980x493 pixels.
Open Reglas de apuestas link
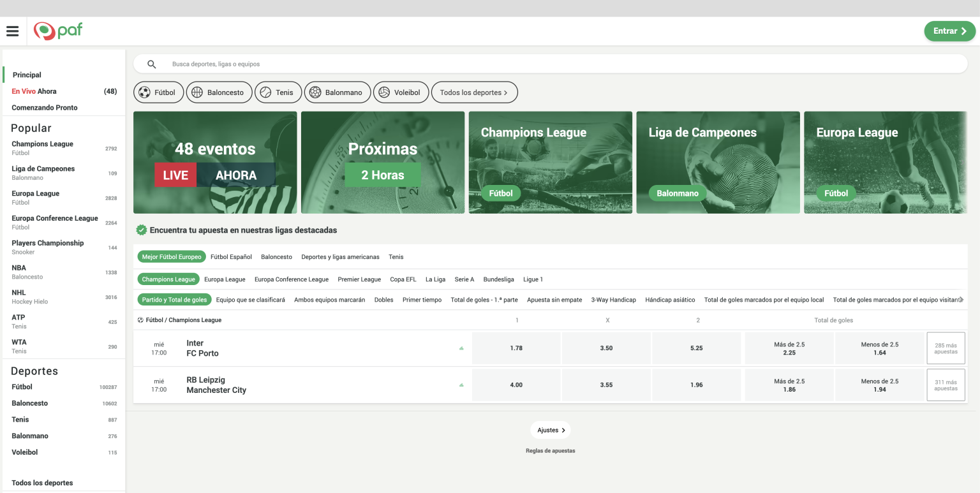(x=551, y=451)
